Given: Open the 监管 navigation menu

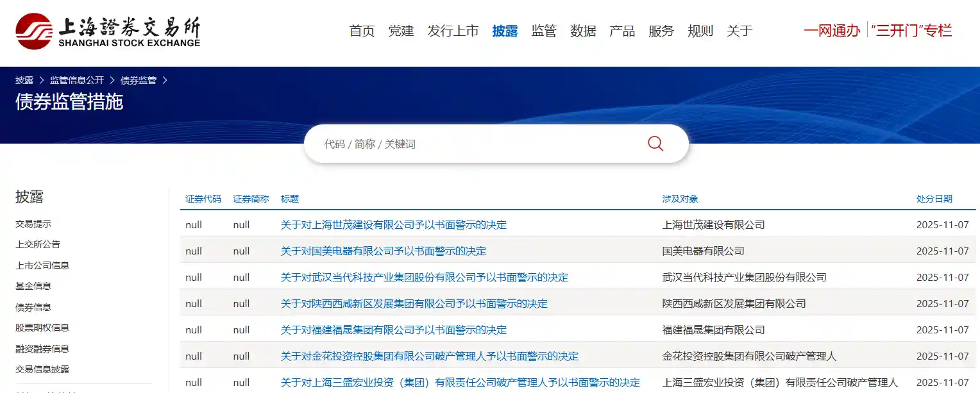Looking at the screenshot, I should 545,30.
